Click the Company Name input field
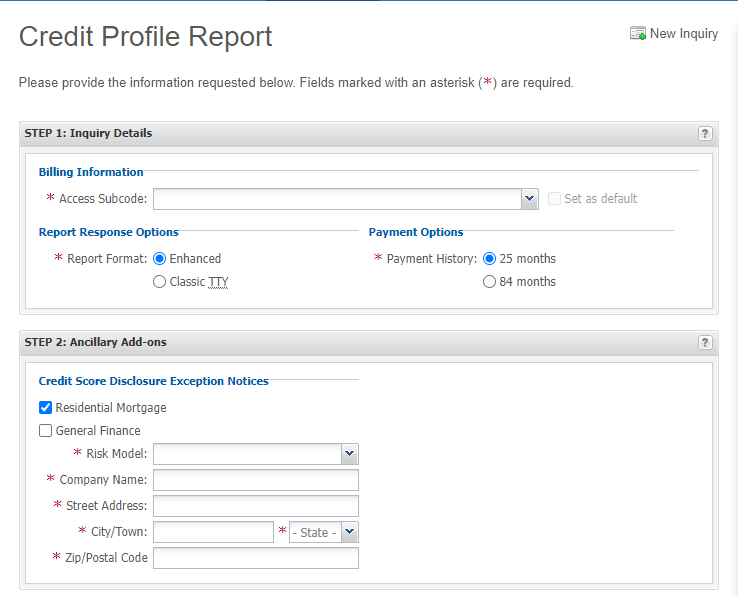This screenshot has width=738, height=597. pos(255,480)
